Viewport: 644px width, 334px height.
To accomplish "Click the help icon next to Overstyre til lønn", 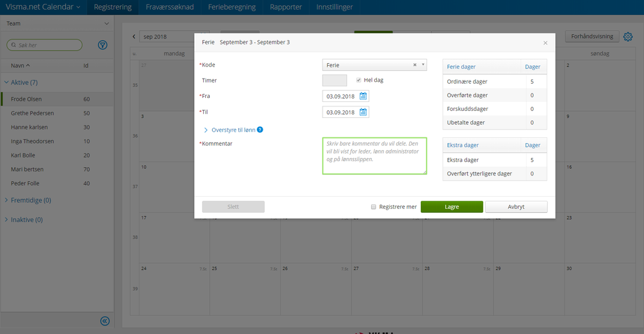I will tap(260, 130).
